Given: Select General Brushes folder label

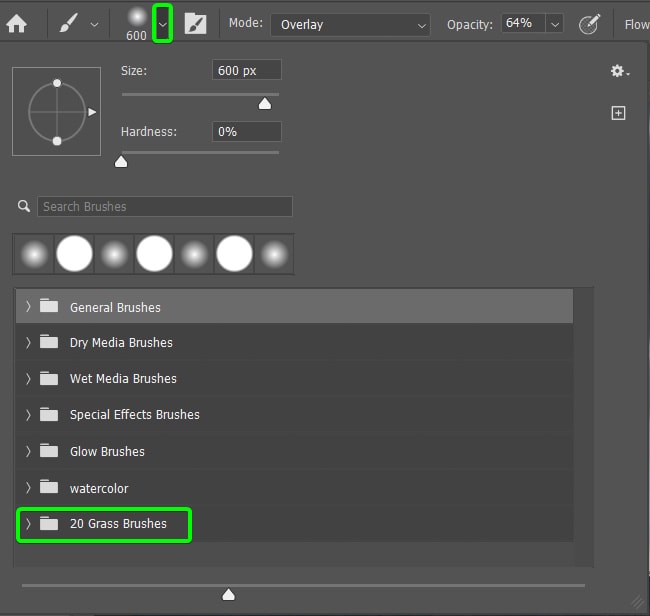Looking at the screenshot, I should point(115,308).
